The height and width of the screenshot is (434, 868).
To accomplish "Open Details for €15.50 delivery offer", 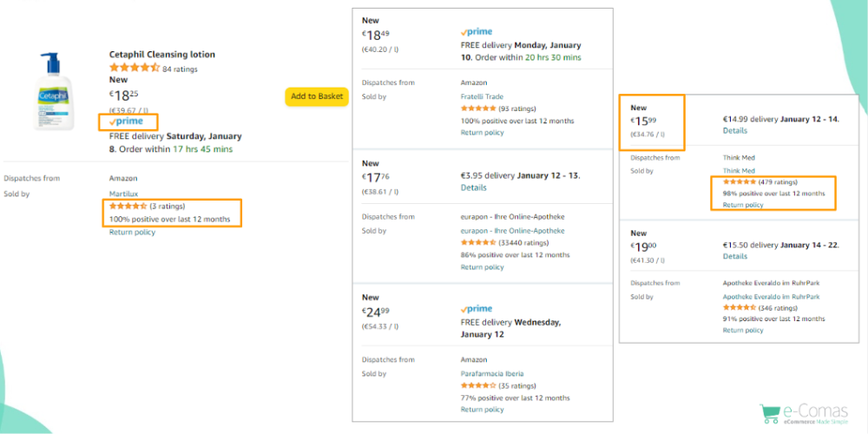I will [735, 256].
